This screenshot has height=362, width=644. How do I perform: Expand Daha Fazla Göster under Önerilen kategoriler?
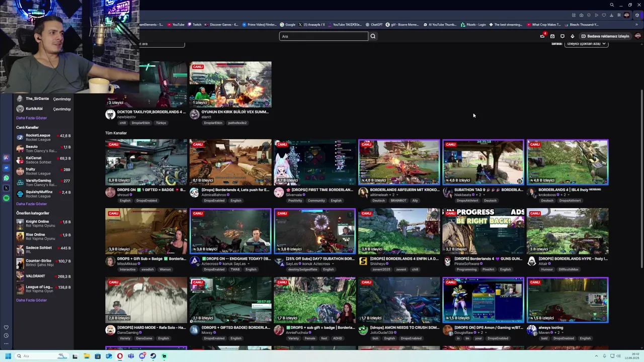coord(31,300)
